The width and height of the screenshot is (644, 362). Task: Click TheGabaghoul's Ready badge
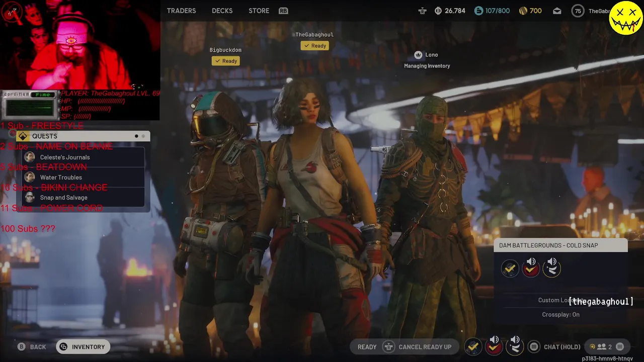coord(314,46)
